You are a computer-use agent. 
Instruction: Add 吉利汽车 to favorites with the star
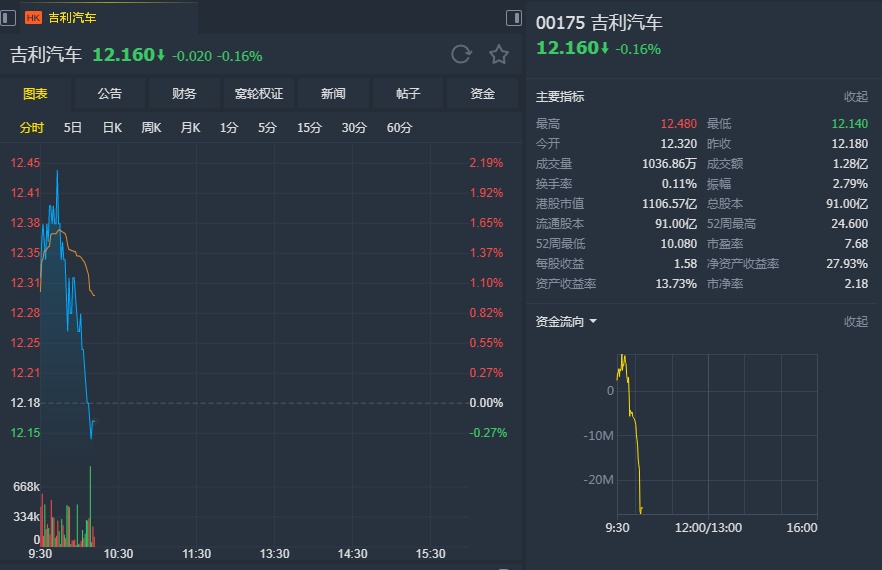click(x=498, y=54)
